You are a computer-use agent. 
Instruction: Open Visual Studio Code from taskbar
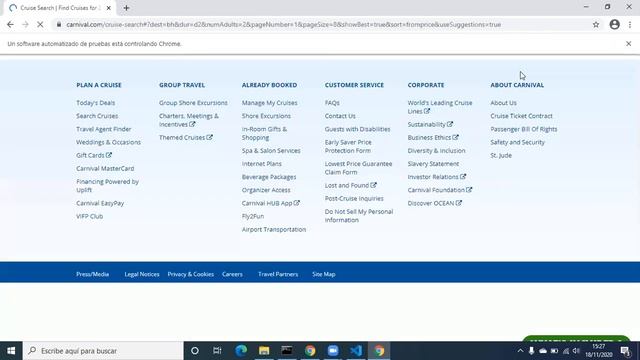point(356,351)
